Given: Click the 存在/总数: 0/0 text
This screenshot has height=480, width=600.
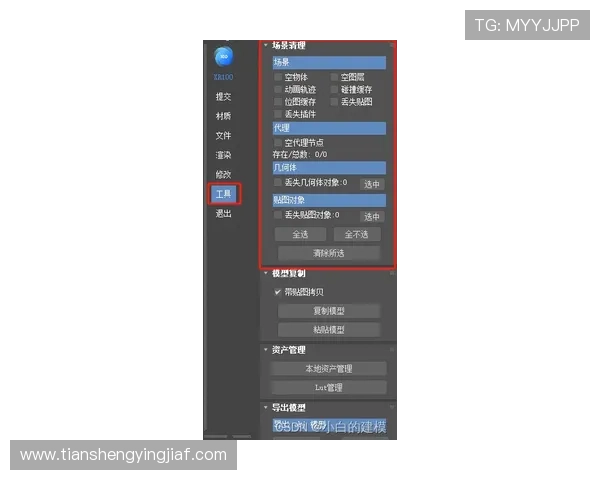Looking at the screenshot, I should (x=300, y=155).
